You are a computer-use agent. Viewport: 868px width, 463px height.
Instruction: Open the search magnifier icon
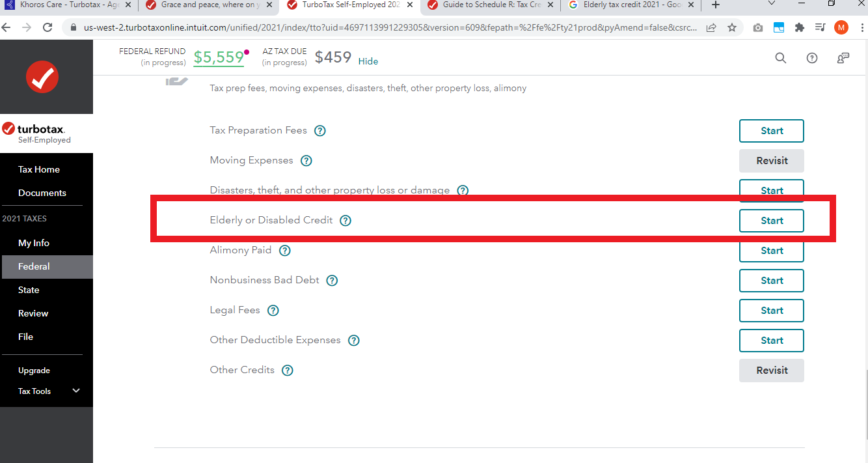pos(781,58)
